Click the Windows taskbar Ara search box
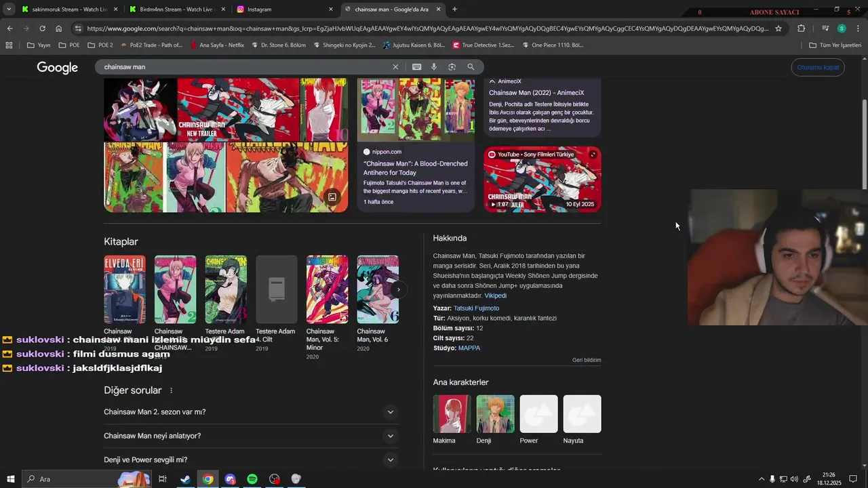Viewport: 868px width, 488px height. (87, 479)
